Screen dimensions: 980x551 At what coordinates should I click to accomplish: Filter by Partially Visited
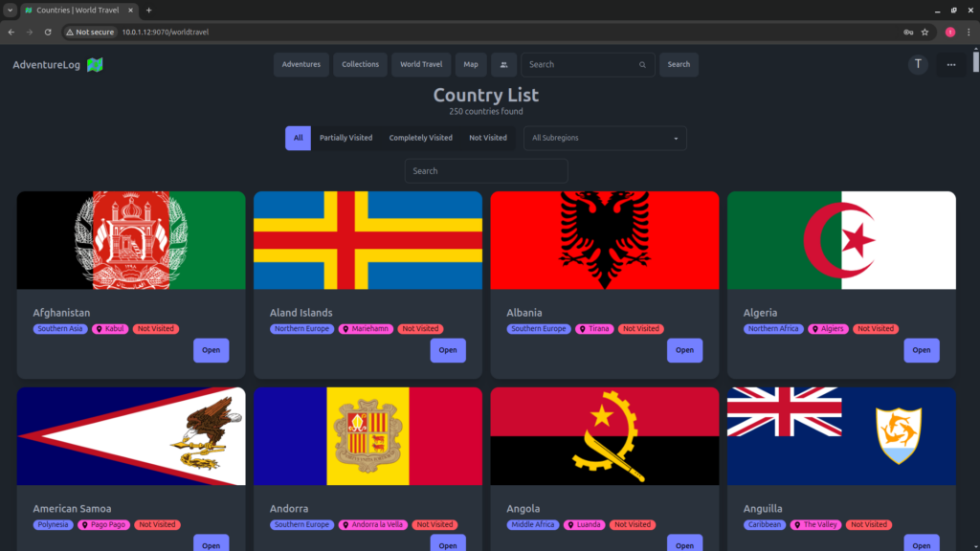pos(345,138)
